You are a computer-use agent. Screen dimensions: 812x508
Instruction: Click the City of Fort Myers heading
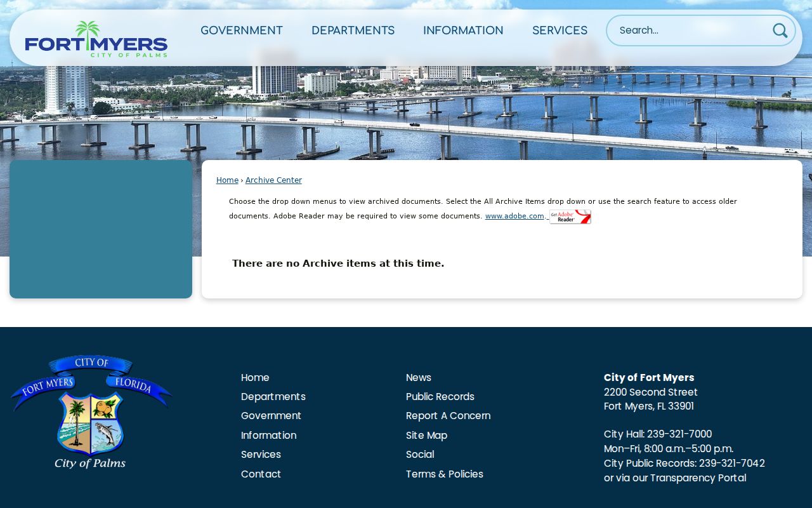pyautogui.click(x=649, y=377)
